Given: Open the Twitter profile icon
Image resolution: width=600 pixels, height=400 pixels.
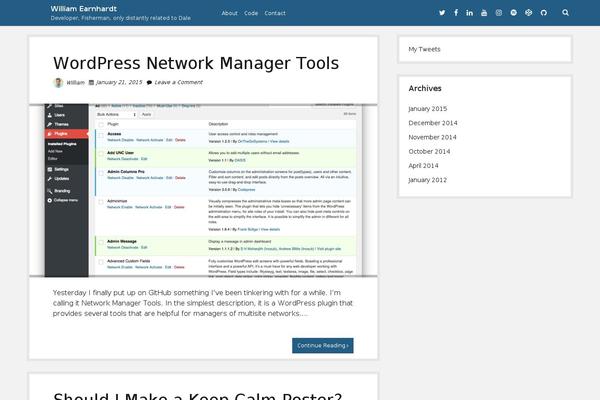Looking at the screenshot, I should 442,13.
